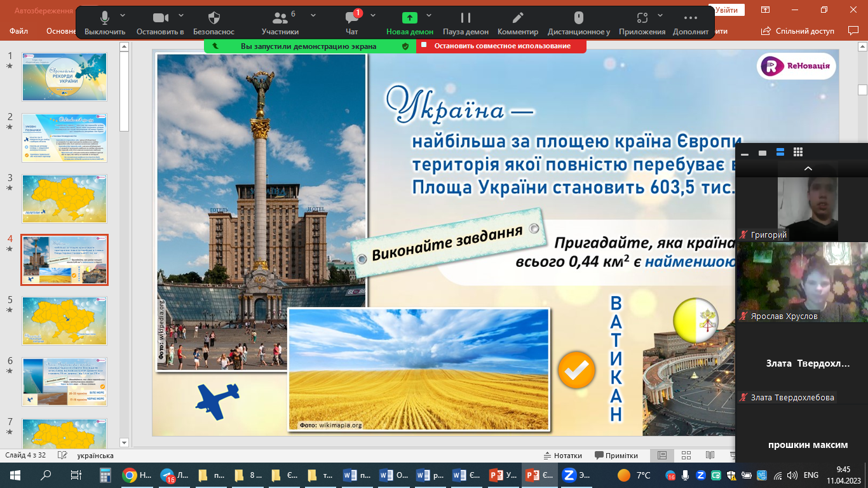Click the Слайд 4 з 32 status text
Screen dimensions: 868x488
[x=27, y=456]
